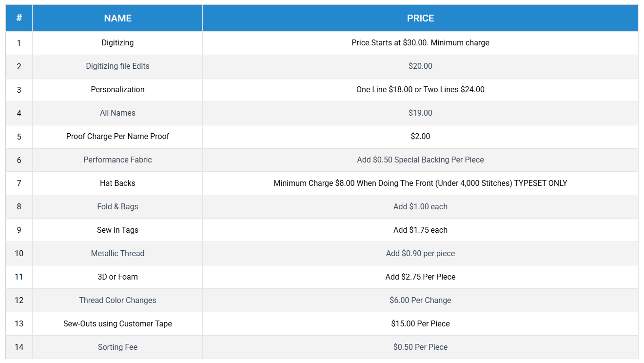Click the PRICE column header
This screenshot has width=644, height=363.
point(420,18)
